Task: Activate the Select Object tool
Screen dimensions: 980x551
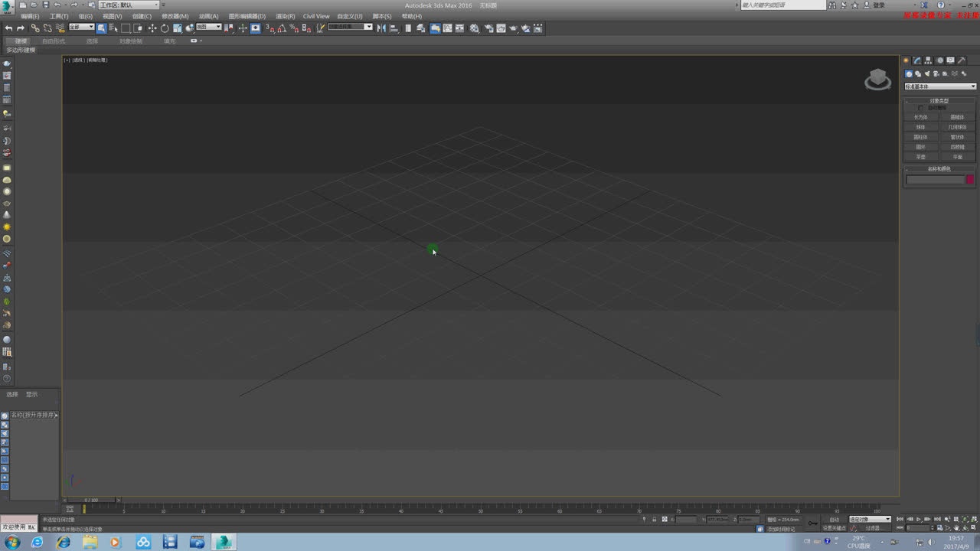Action: click(x=102, y=28)
